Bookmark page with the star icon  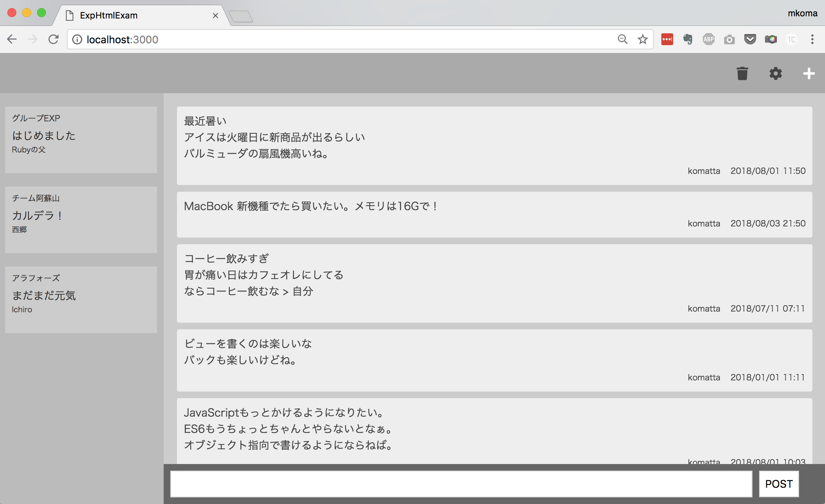(x=643, y=39)
